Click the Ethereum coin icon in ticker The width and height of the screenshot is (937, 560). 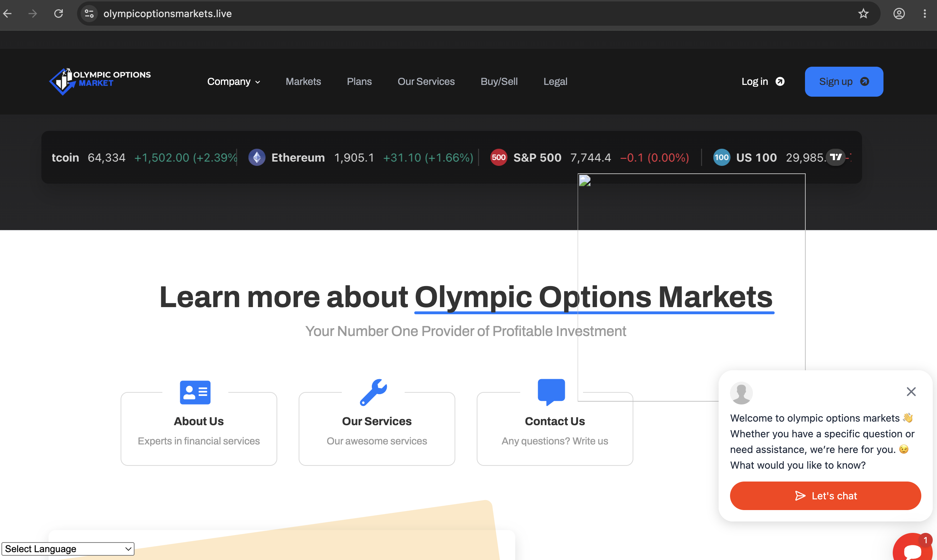click(x=257, y=157)
